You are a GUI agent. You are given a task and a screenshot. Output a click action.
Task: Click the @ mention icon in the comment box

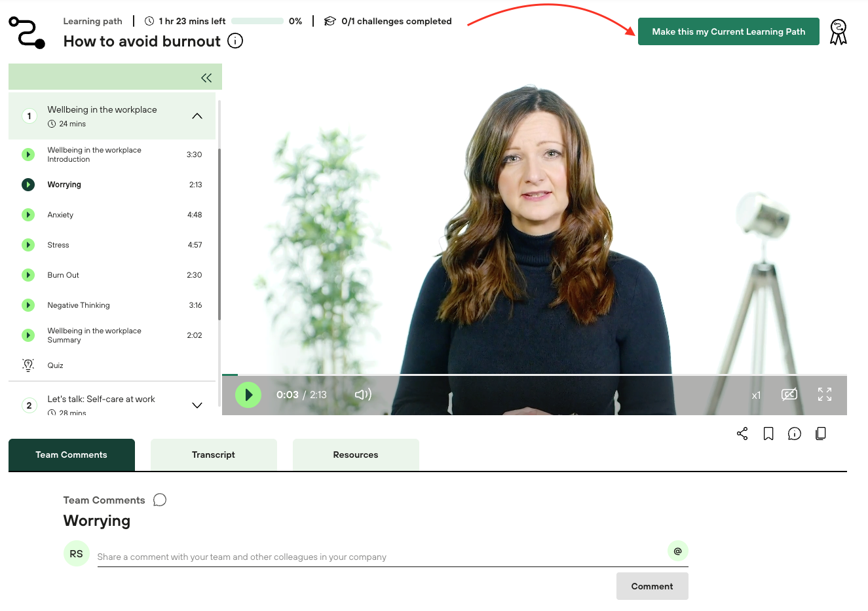(x=677, y=551)
